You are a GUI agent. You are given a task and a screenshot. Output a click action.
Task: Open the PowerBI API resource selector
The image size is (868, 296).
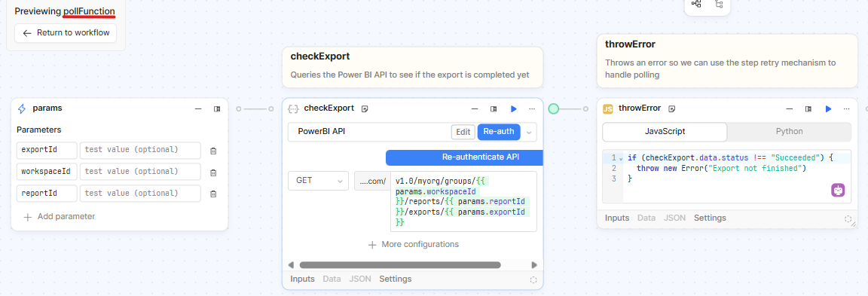368,132
